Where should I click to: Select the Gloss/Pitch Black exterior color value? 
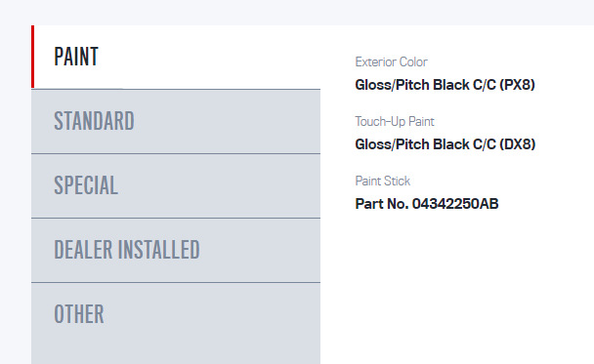coord(445,85)
